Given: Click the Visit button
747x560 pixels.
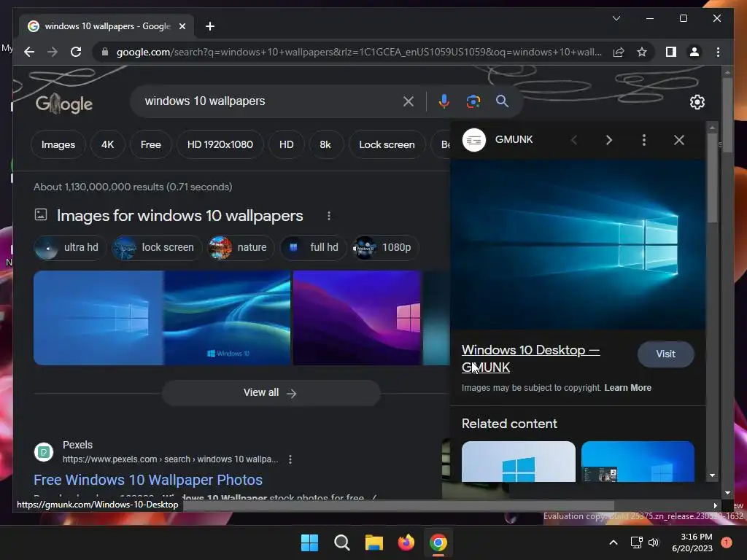Looking at the screenshot, I should point(665,354).
